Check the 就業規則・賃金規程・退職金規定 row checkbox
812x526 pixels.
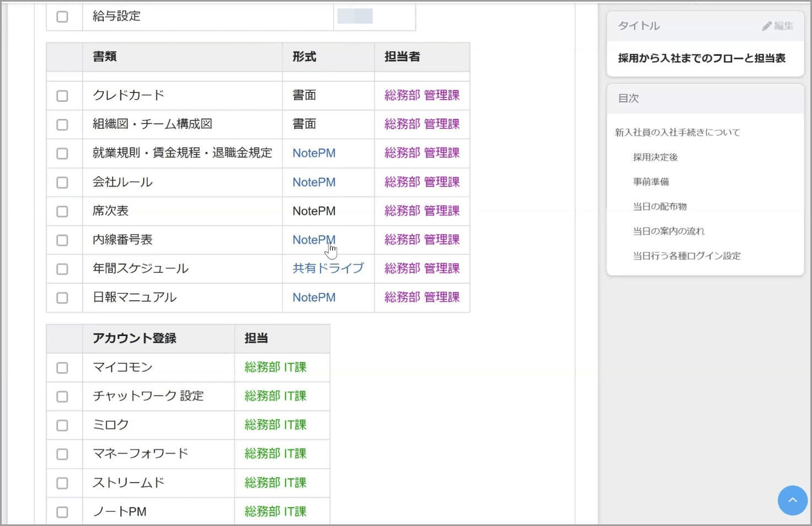(62, 154)
